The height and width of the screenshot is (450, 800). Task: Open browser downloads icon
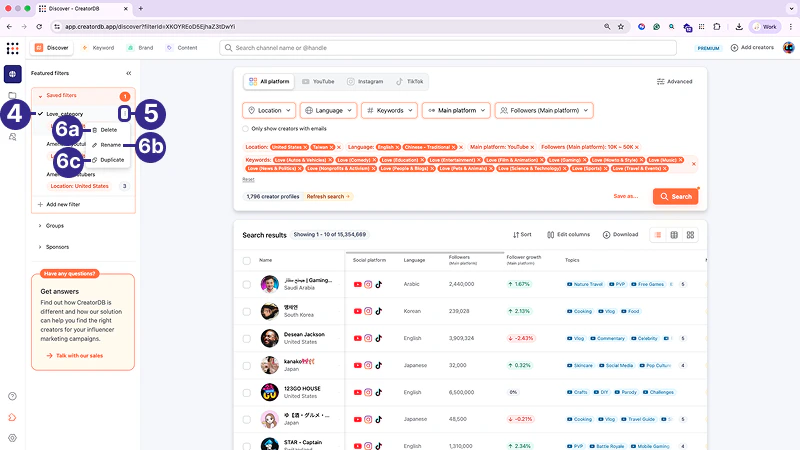coord(739,27)
